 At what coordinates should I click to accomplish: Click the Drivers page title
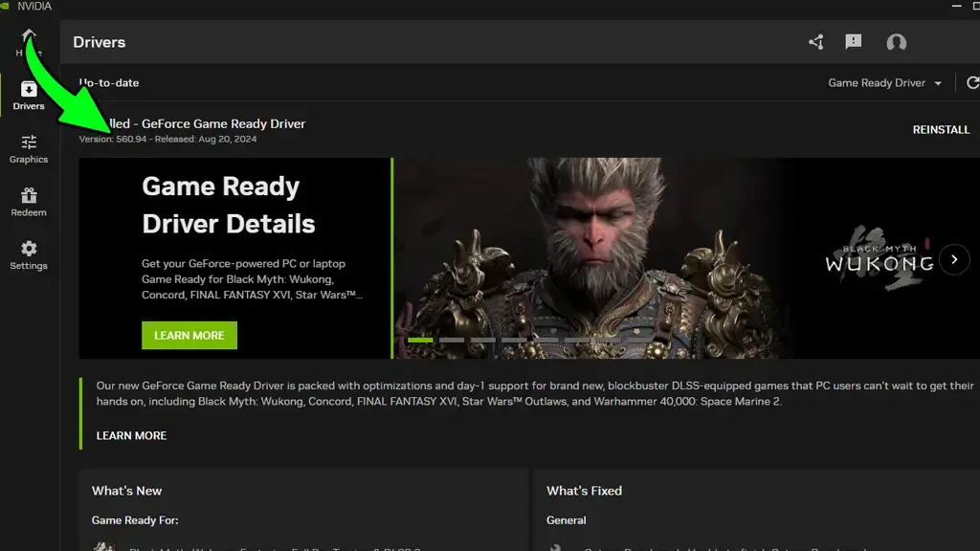pos(100,42)
